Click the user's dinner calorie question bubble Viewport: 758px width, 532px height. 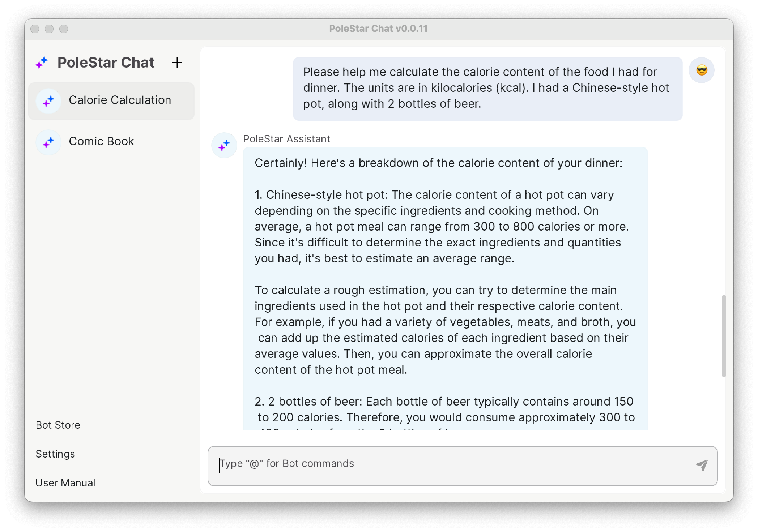pyautogui.click(x=487, y=88)
